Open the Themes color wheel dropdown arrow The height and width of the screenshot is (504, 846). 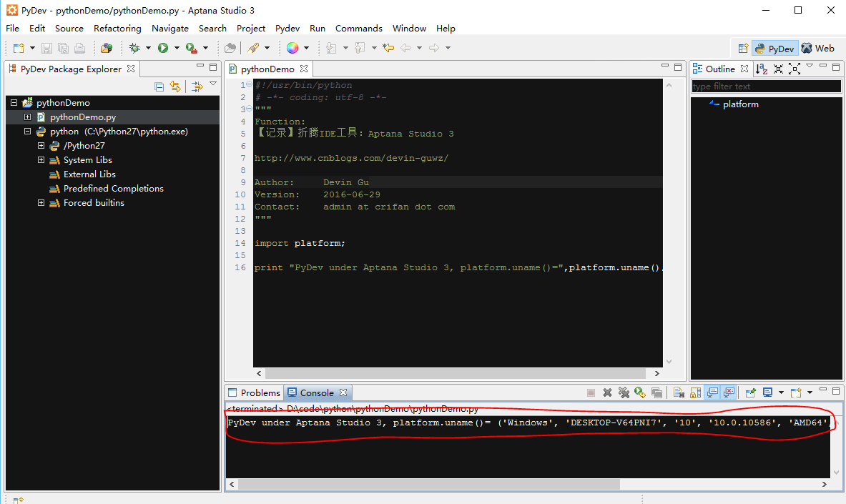[x=307, y=48]
